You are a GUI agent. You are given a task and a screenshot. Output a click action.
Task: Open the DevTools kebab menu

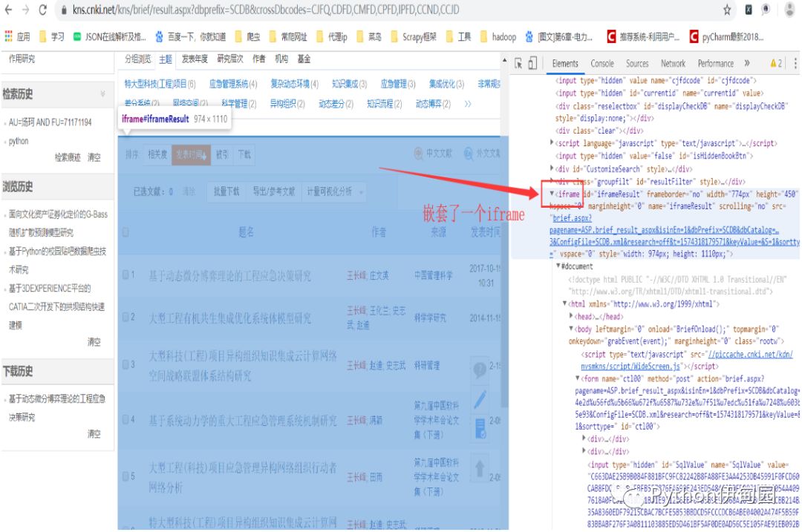(x=795, y=63)
